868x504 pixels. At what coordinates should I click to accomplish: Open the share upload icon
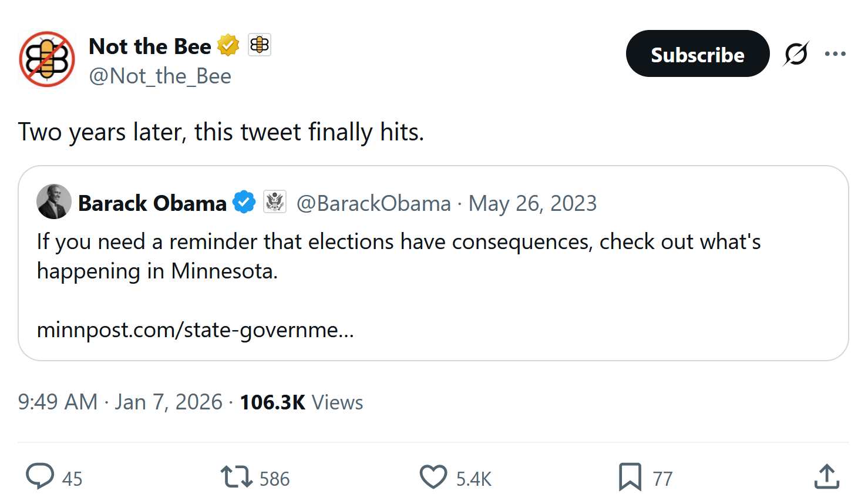pos(826,476)
